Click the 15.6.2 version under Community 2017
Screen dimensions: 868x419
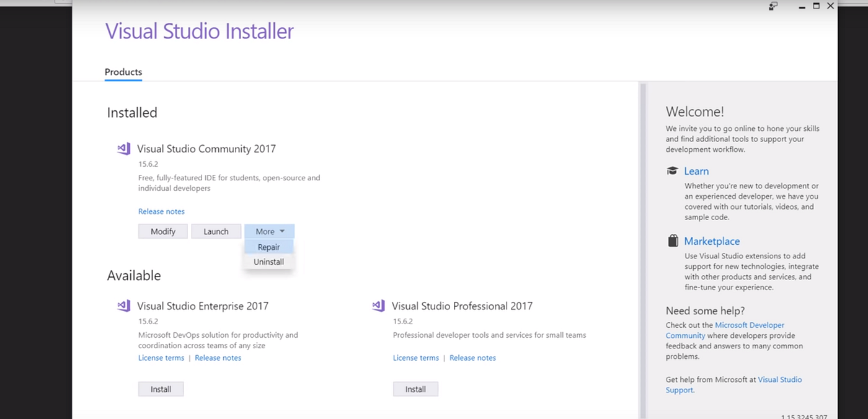point(148,164)
